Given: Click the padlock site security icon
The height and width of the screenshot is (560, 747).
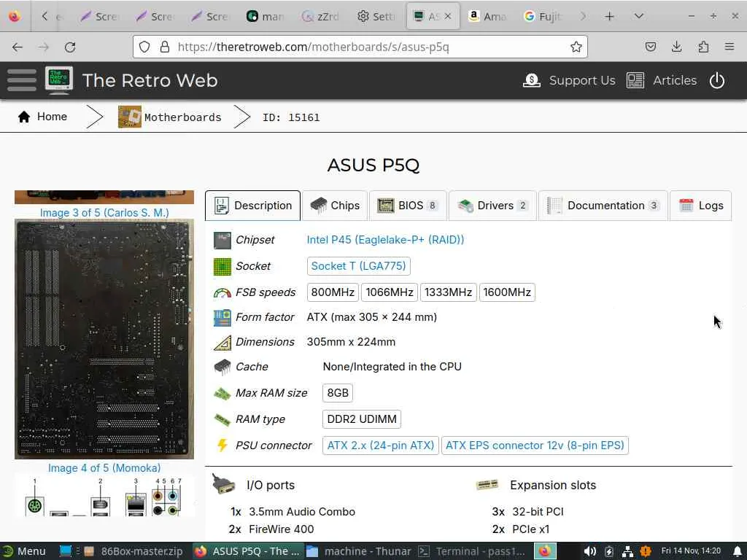Looking at the screenshot, I should (x=165, y=47).
